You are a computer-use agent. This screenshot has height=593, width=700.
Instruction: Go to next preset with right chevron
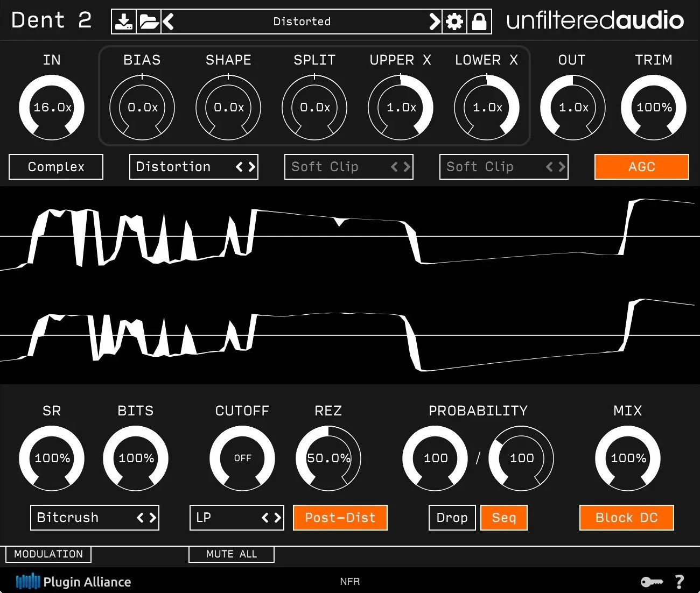435,22
